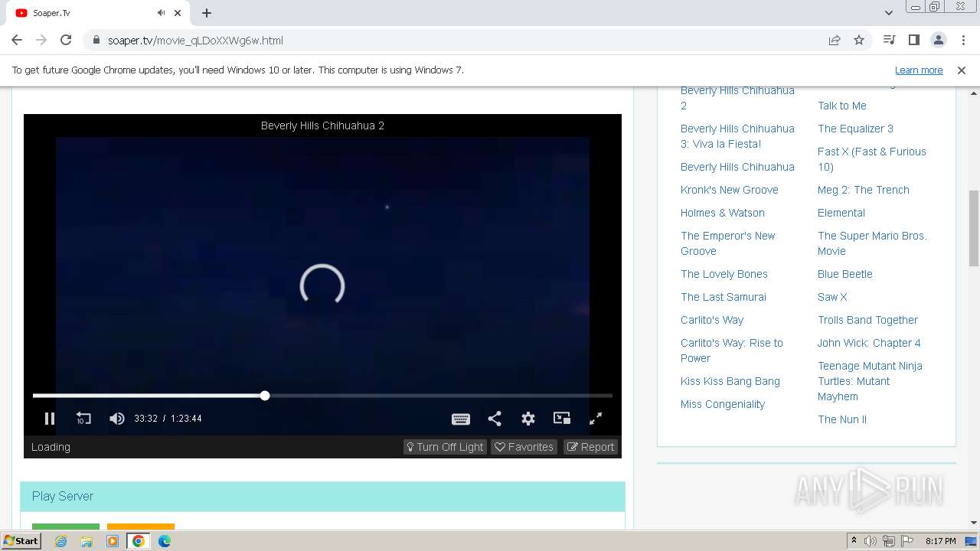Open Holmes & Watson link

(722, 213)
